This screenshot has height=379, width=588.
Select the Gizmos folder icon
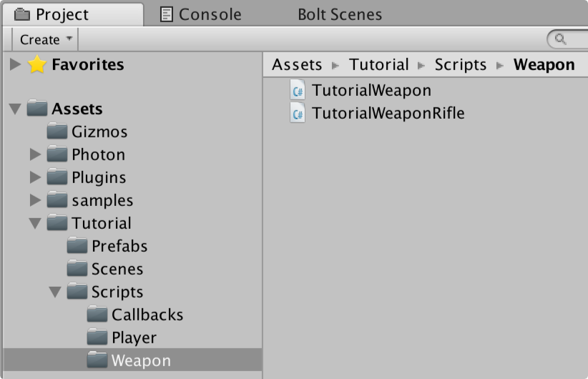pos(57,131)
